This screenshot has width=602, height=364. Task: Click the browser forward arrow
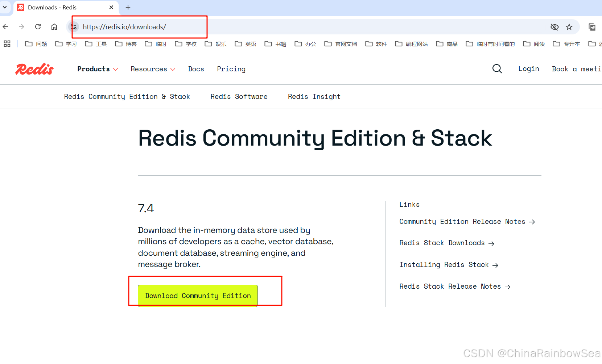pos(21,27)
